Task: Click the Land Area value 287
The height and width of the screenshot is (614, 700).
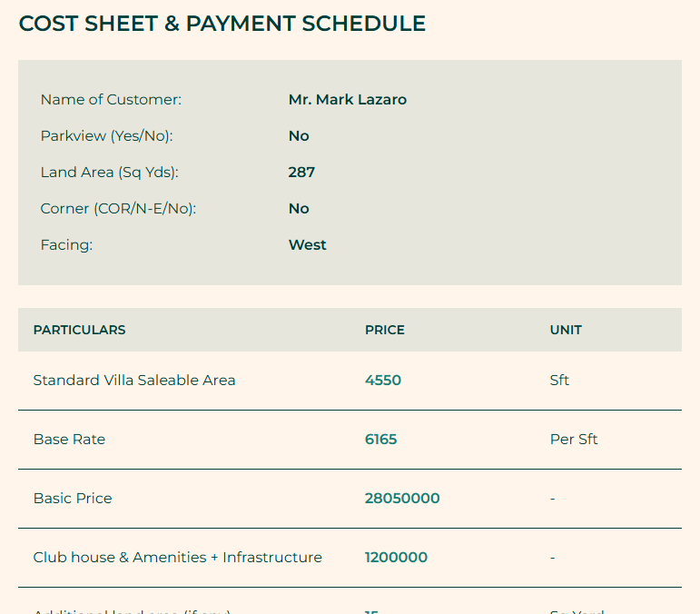Action: coord(301,173)
